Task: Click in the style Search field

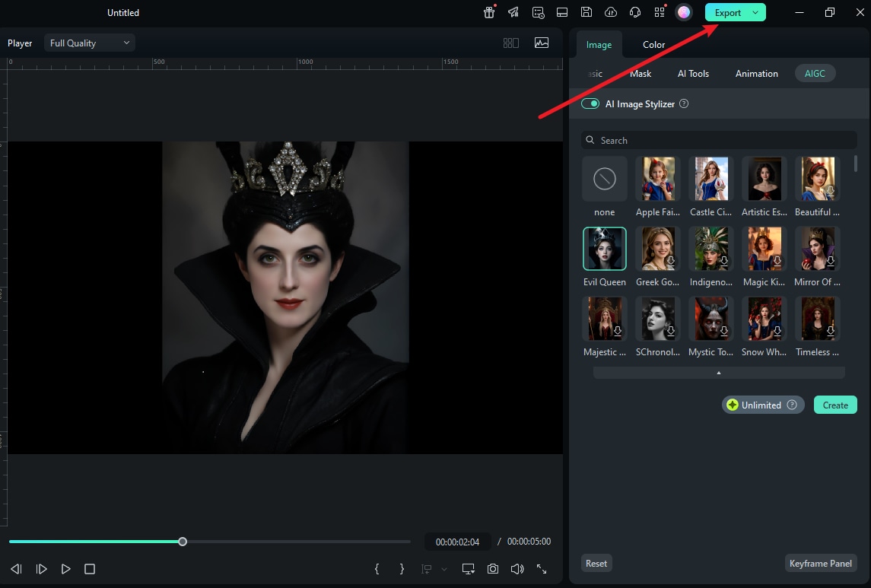Action: [x=719, y=140]
